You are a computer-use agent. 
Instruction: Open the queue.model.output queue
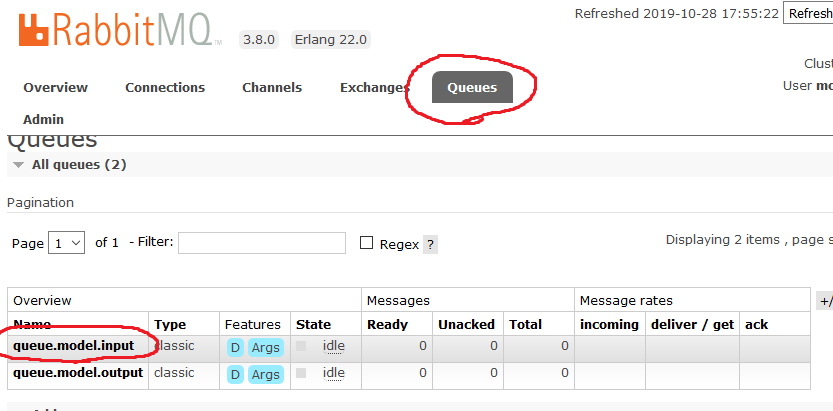coord(78,373)
